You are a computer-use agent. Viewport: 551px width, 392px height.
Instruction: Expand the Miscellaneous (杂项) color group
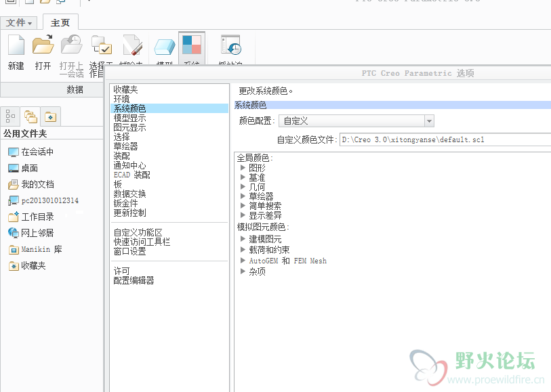[x=243, y=271]
